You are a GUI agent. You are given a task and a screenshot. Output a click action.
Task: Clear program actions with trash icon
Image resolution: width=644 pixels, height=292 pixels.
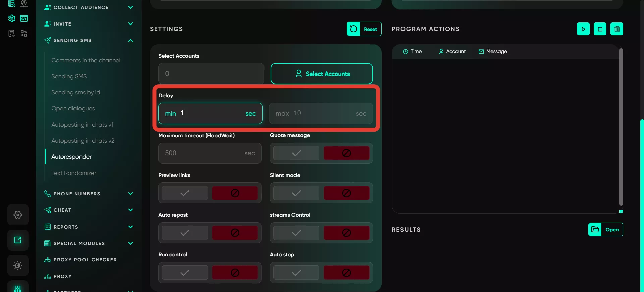point(617,29)
